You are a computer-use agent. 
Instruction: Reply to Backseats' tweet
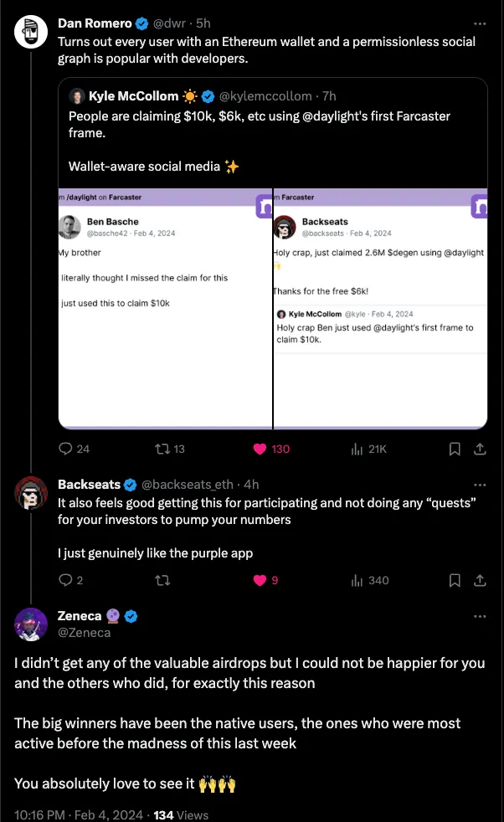tap(66, 580)
